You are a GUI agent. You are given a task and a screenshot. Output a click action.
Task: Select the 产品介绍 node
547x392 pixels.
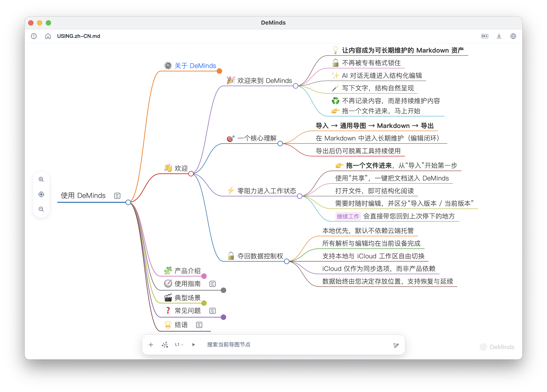pos(182,271)
